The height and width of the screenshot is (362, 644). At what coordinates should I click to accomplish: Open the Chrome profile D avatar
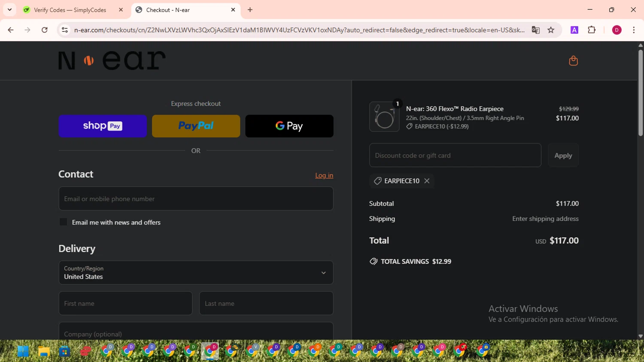click(617, 30)
